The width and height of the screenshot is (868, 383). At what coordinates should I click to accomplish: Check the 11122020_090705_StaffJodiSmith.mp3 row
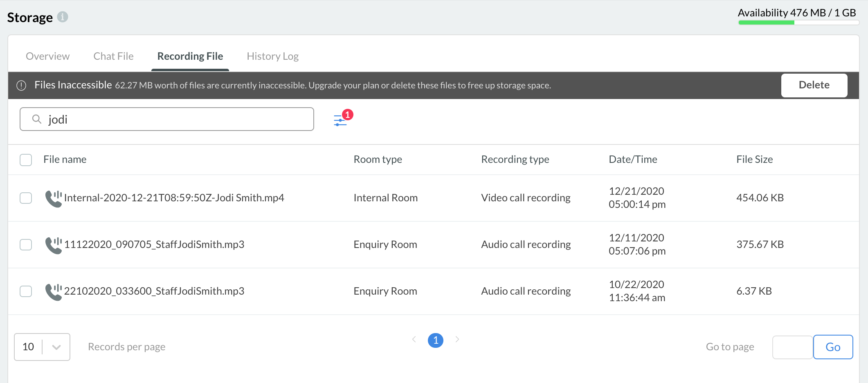coord(26,245)
